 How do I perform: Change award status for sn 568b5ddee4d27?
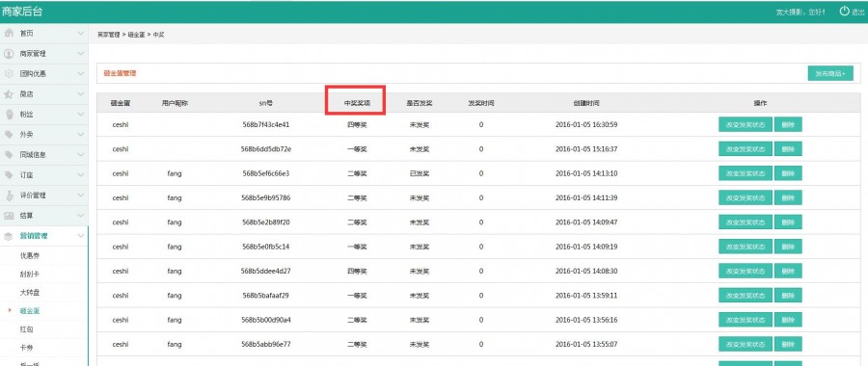tap(746, 271)
